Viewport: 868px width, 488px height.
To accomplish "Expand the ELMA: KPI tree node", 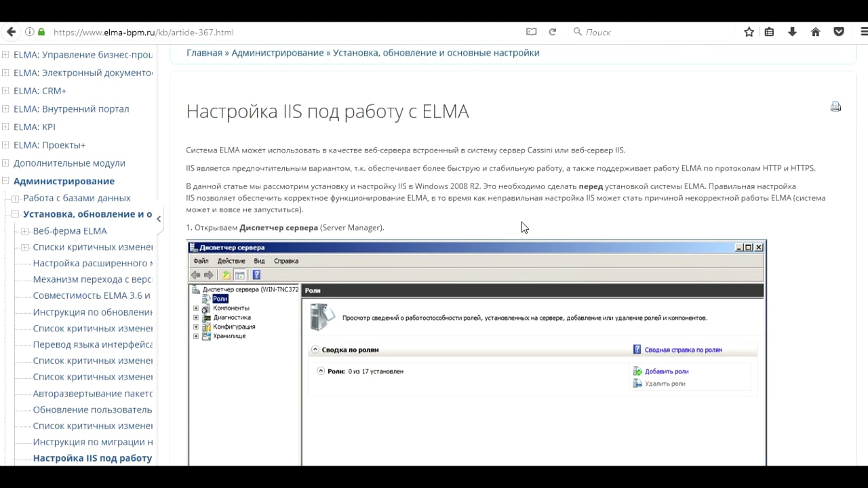I will point(5,127).
